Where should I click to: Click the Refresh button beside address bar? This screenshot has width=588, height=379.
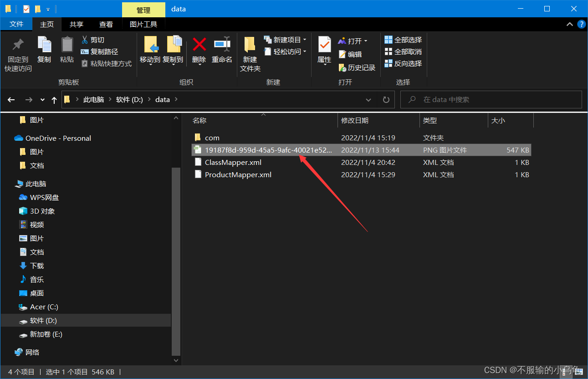(x=386, y=99)
